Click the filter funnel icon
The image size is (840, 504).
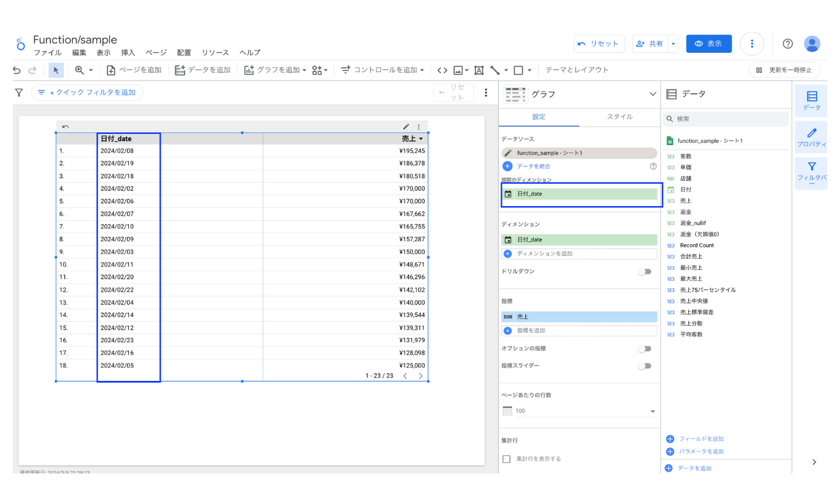[x=19, y=92]
